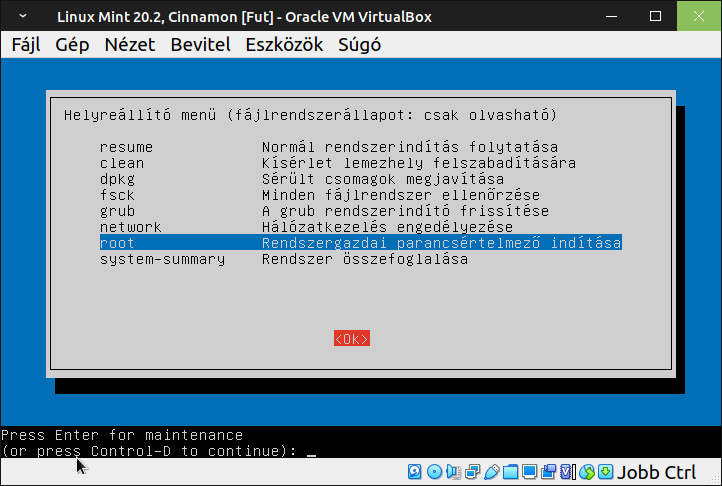
Task: Open the Nézet menu
Action: tap(130, 45)
